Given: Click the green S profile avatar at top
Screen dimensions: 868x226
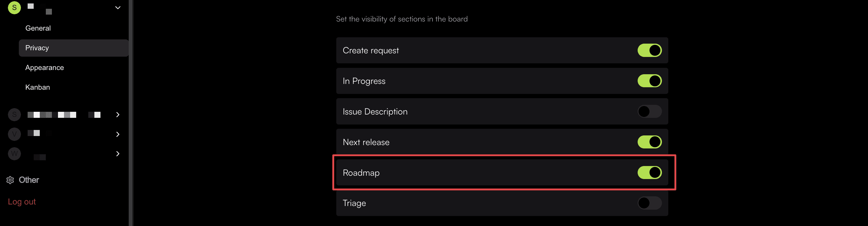Looking at the screenshot, I should [x=14, y=7].
